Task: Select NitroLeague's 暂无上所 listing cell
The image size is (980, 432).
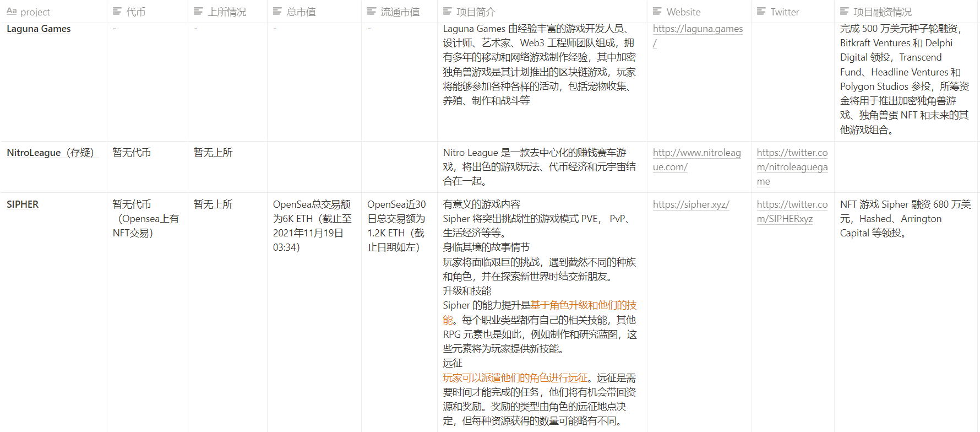Action: [227, 167]
